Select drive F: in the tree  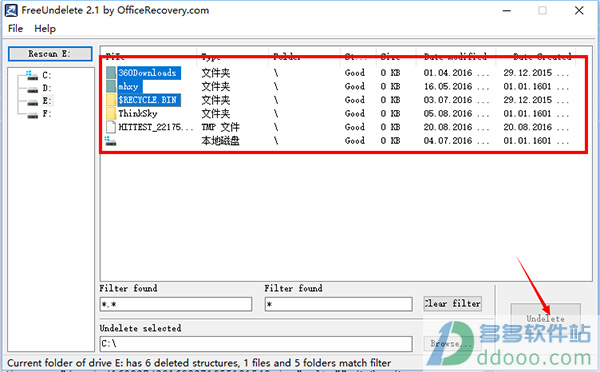[47, 114]
